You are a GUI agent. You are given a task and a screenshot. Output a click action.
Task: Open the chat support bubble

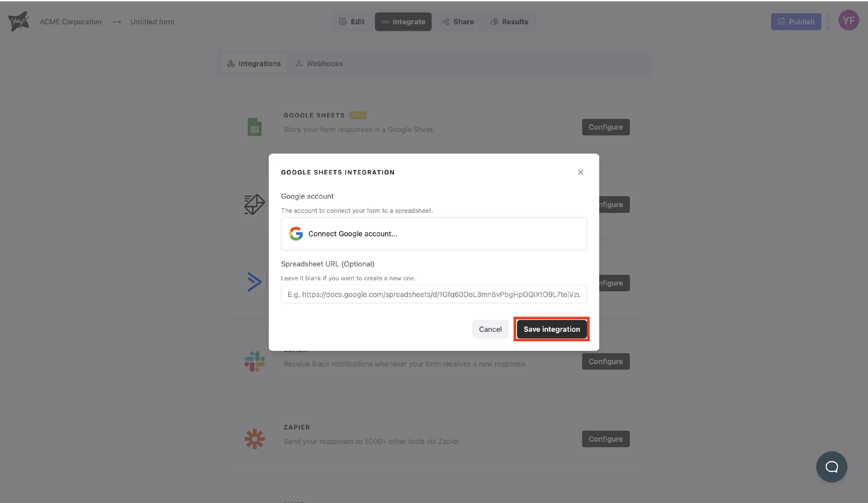pos(832,467)
